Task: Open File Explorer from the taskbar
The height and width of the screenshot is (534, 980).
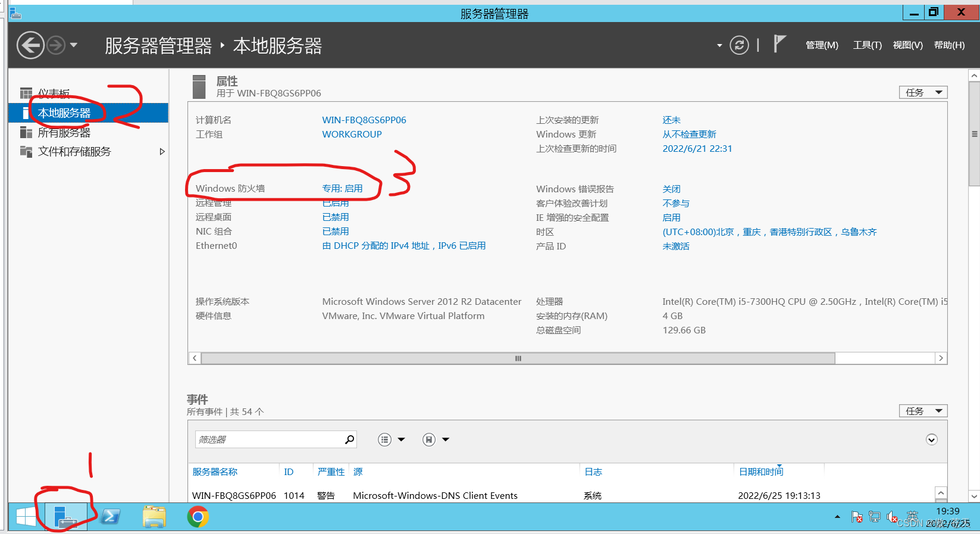Action: (154, 517)
